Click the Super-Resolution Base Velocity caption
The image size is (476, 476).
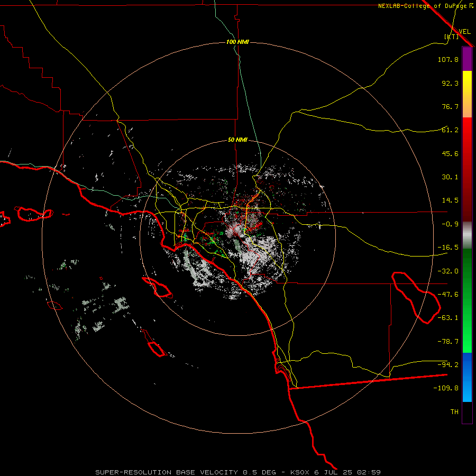click(x=238, y=472)
